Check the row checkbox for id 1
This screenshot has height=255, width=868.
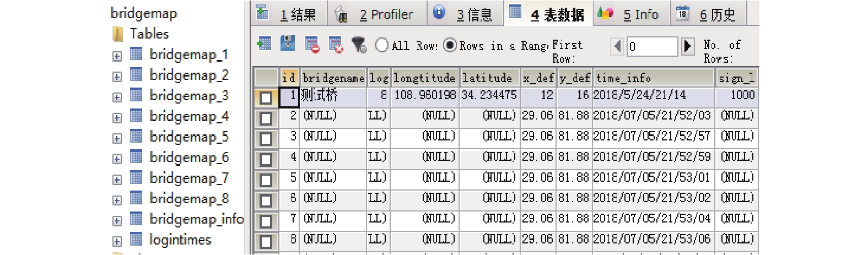click(x=266, y=97)
